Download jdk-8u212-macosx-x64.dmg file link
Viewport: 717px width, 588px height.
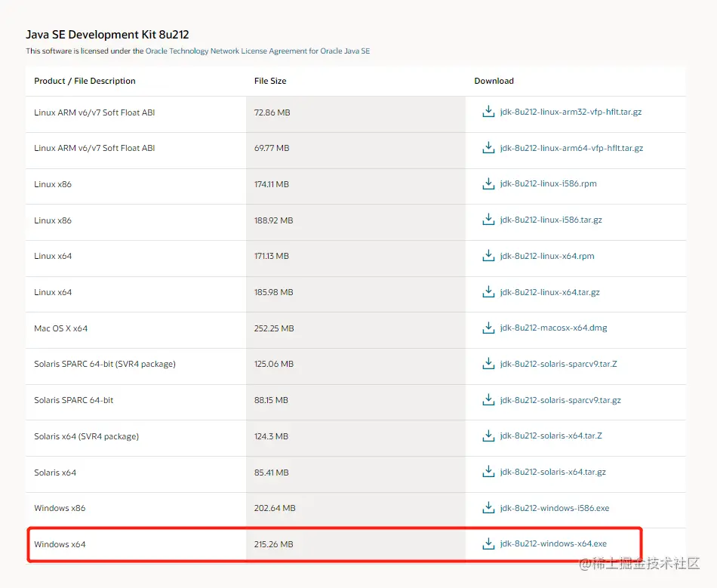(x=553, y=328)
